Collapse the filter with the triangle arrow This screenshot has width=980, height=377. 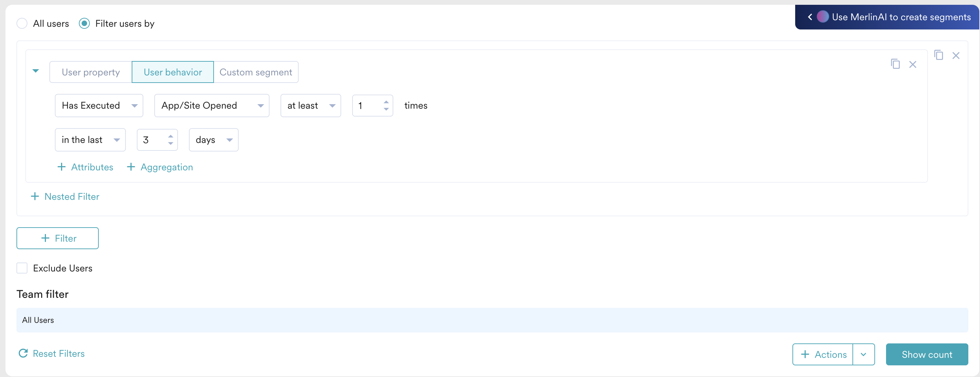click(x=36, y=71)
